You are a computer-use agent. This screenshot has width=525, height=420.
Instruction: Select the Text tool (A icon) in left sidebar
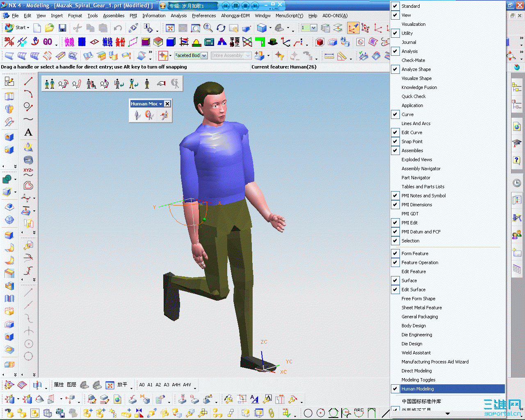coord(28,132)
